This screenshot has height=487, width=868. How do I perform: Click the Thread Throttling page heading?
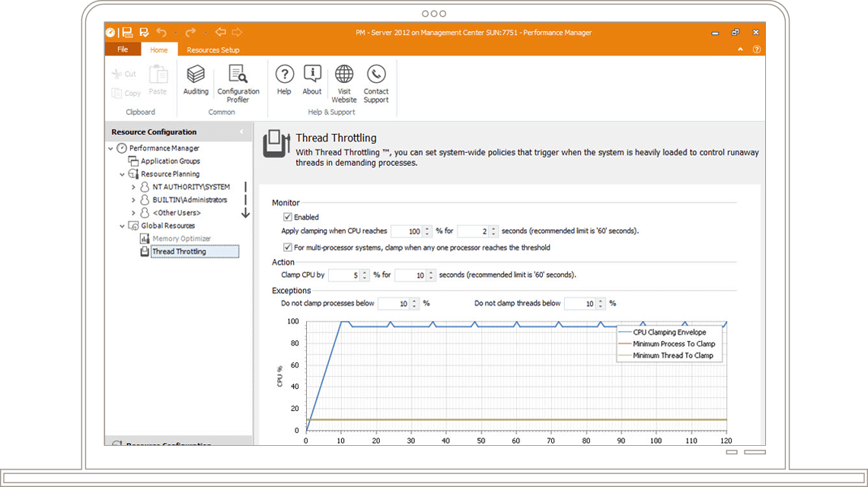[336, 138]
